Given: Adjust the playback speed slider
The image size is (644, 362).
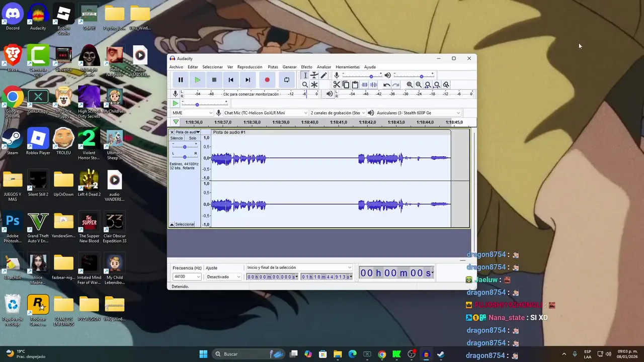Looking at the screenshot, I should (x=204, y=104).
